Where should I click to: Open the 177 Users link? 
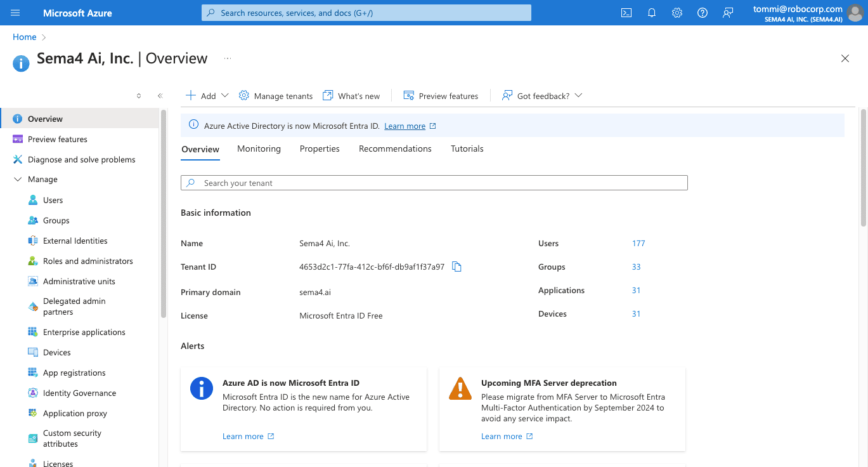coord(638,243)
